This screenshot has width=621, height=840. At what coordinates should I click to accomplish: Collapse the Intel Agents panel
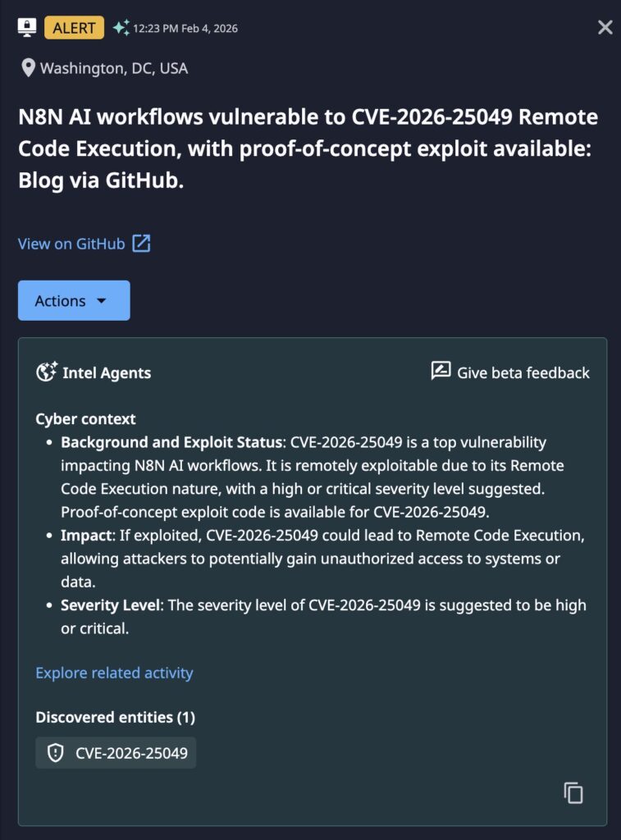pyautogui.click(x=106, y=372)
